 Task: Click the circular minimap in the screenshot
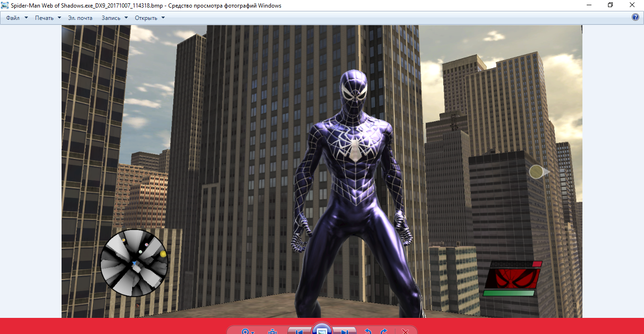point(134,263)
